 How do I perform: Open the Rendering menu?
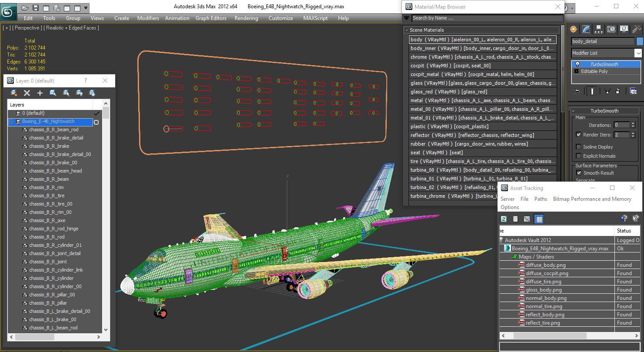click(x=246, y=18)
